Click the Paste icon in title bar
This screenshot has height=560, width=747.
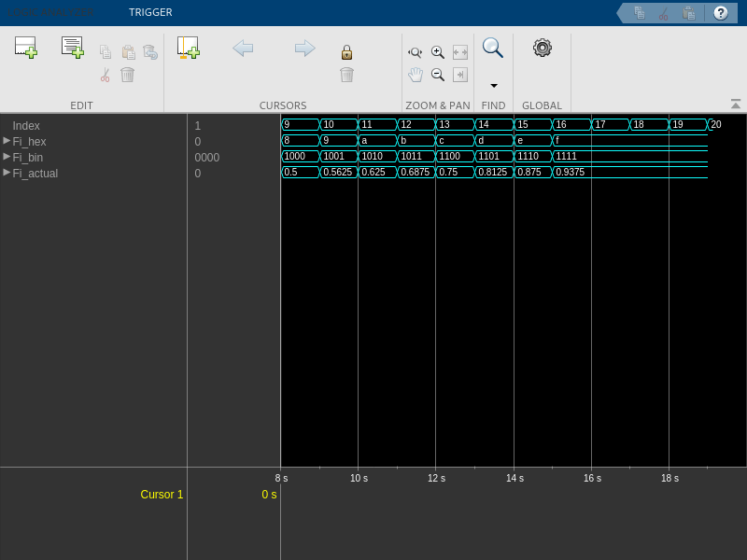(688, 13)
